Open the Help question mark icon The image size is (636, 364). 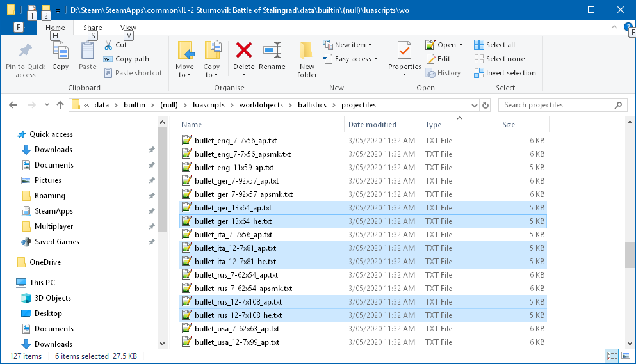point(628,27)
